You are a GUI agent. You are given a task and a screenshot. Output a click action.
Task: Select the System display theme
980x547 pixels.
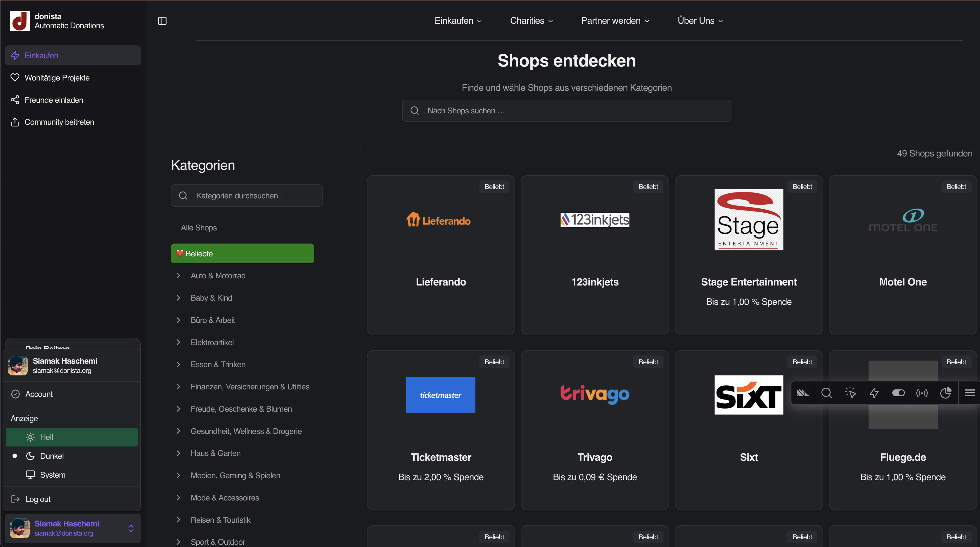point(71,475)
